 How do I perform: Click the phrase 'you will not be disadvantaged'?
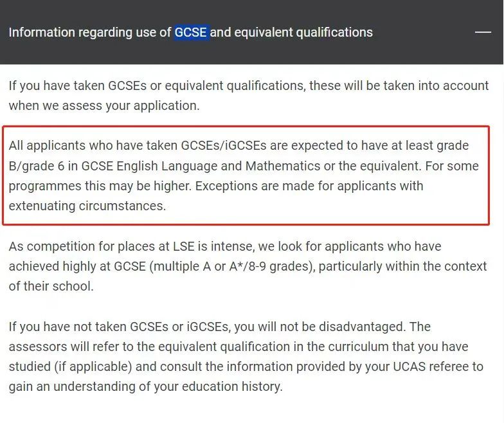pyautogui.click(x=319, y=327)
